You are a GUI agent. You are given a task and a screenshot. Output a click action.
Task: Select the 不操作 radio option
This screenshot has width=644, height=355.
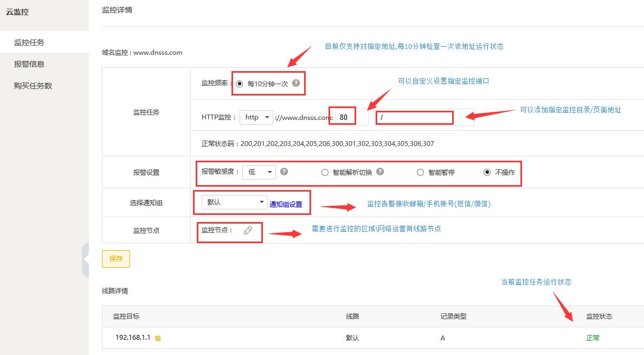click(x=487, y=173)
